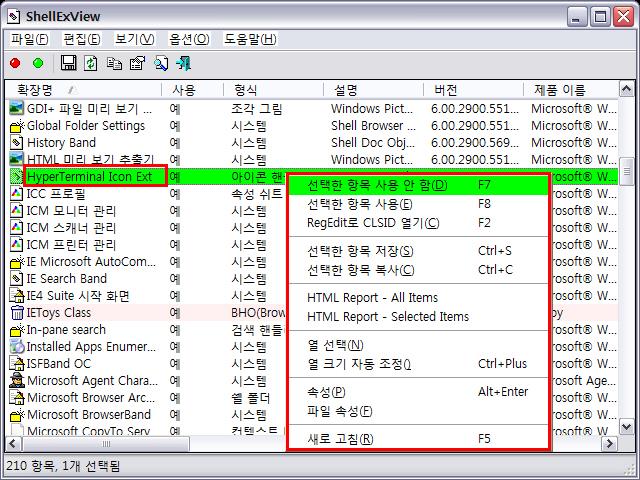
Task: Click the Microsoft BrowserBand row icon
Action: [x=16, y=415]
